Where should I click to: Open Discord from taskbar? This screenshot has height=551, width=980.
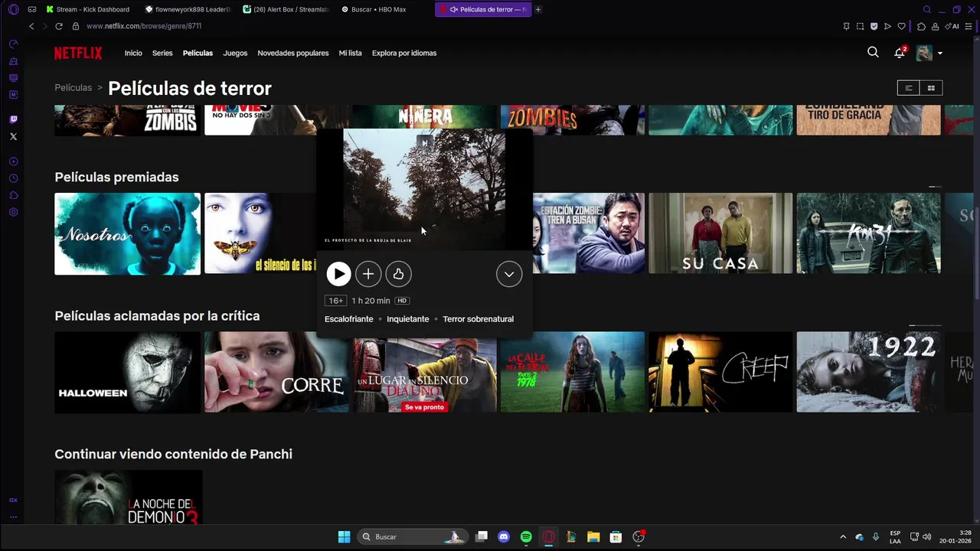[504, 536]
